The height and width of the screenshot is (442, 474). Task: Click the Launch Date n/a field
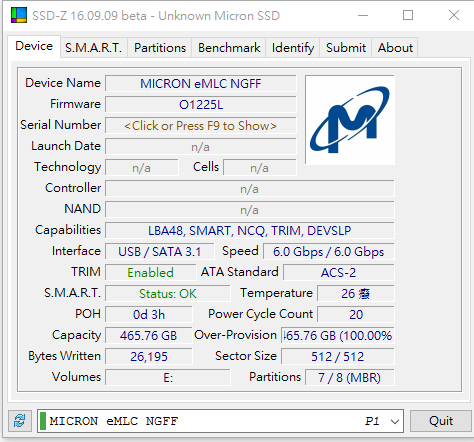(201, 147)
